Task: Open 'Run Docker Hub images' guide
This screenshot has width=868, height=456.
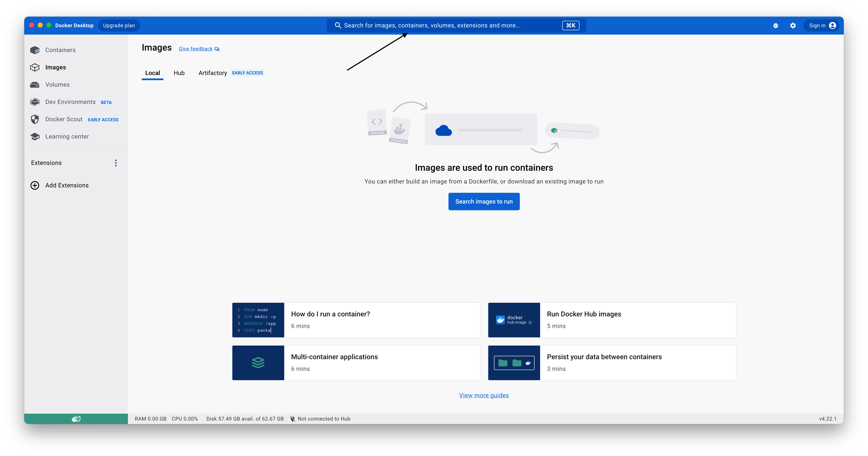Action: 612,320
